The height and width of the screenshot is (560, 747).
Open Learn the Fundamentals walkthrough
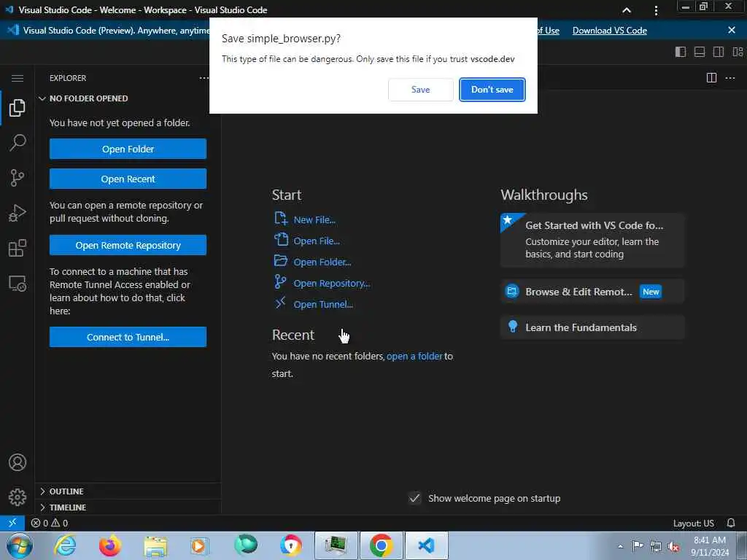(x=592, y=327)
